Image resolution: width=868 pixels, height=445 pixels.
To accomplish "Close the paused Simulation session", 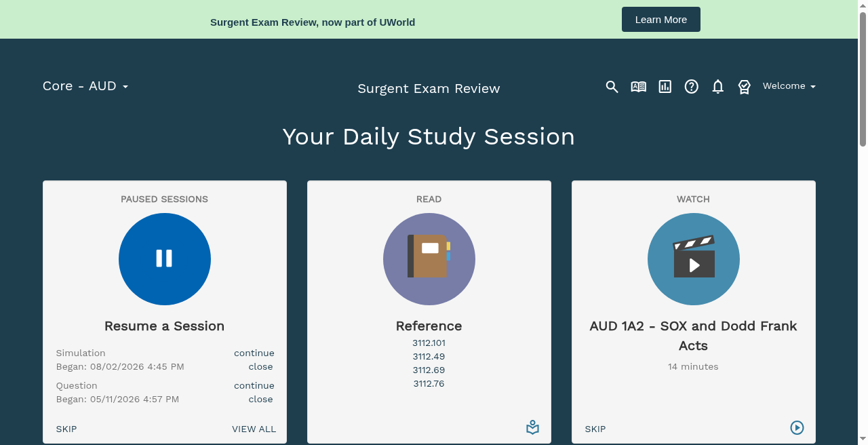I will point(260,367).
